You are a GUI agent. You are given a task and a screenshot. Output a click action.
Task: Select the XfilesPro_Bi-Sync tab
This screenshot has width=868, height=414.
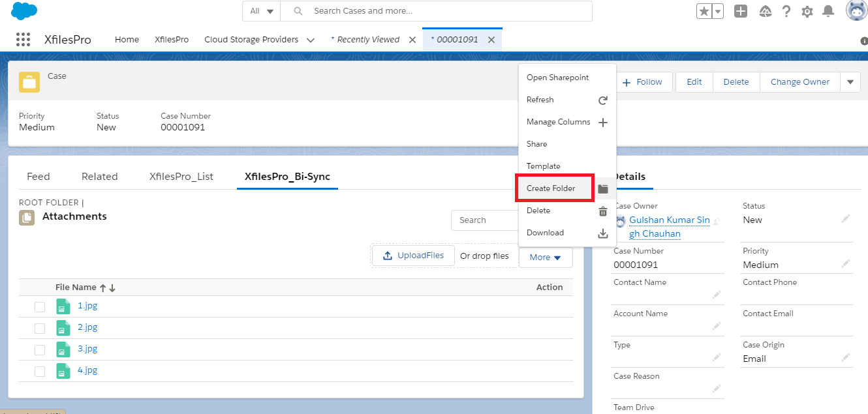click(x=287, y=177)
